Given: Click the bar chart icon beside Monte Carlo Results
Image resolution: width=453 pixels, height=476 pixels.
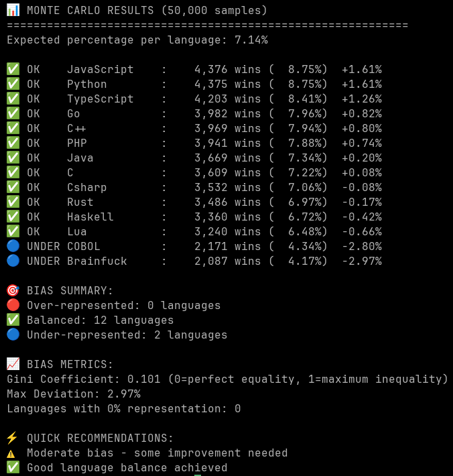Looking at the screenshot, I should [x=13, y=10].
